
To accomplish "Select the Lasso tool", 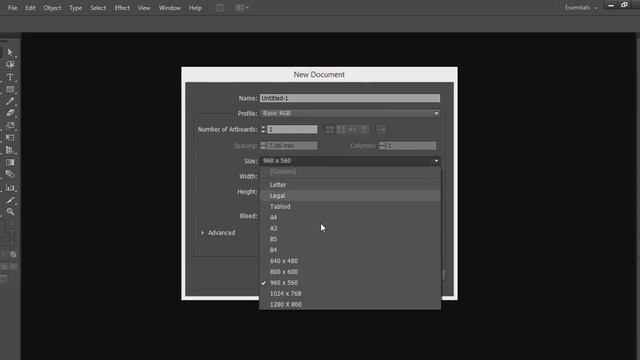I will (10, 64).
